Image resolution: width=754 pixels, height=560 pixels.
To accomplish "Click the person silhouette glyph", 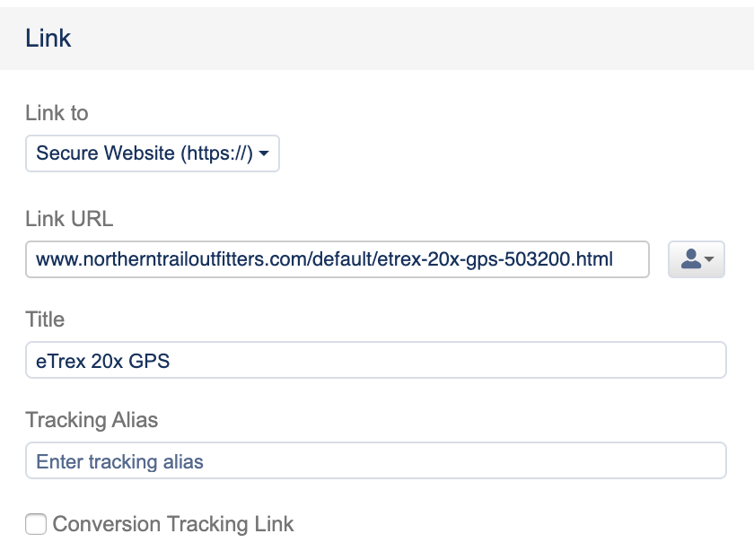I will [690, 259].
